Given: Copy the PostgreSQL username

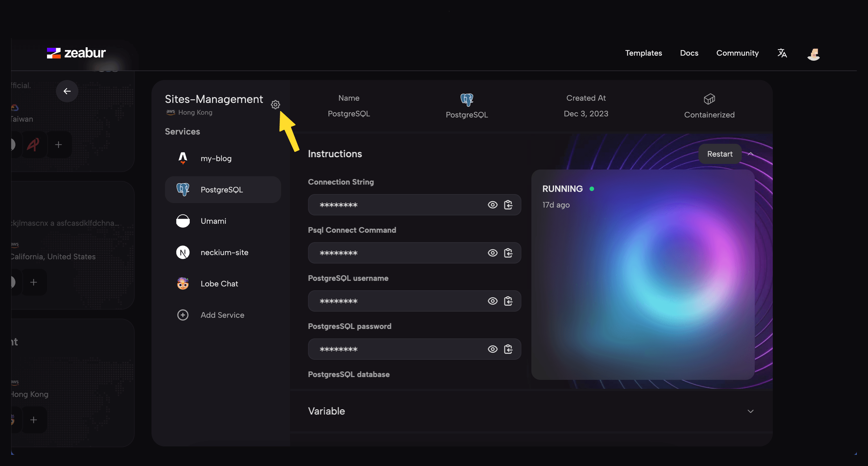Looking at the screenshot, I should pos(508,301).
